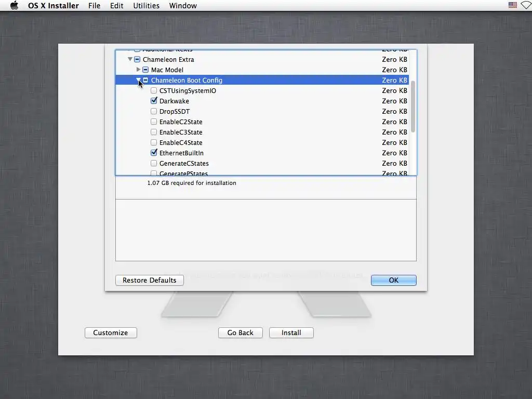
Task: Open the Edit menu
Action: [x=116, y=6]
